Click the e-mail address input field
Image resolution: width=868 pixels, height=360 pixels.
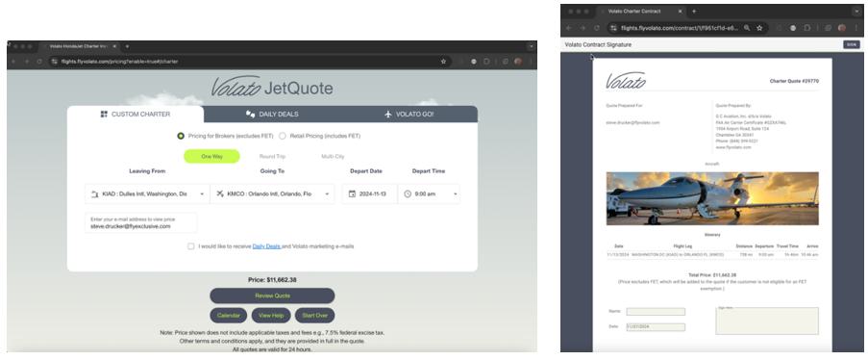pyautogui.click(x=141, y=223)
